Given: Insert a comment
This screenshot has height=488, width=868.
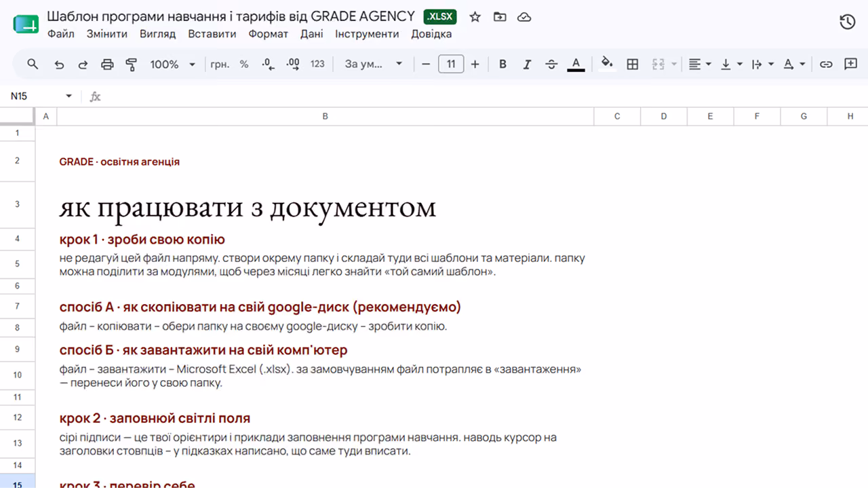Looking at the screenshot, I should pyautogui.click(x=850, y=64).
